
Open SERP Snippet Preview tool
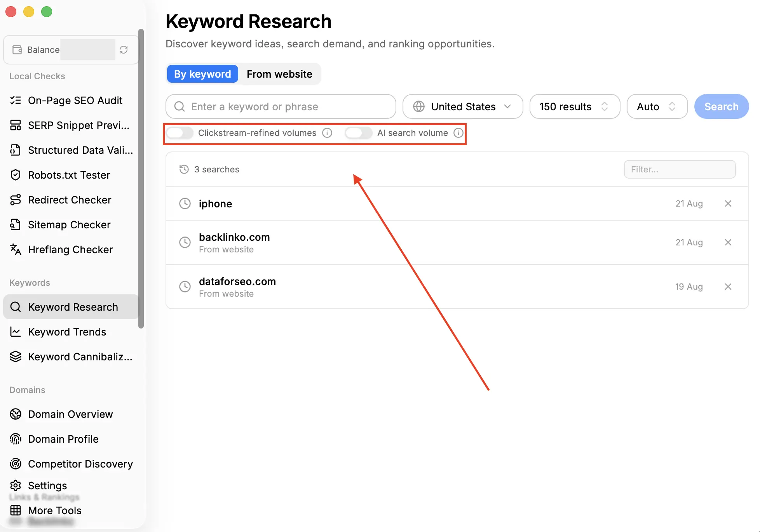pyautogui.click(x=71, y=125)
